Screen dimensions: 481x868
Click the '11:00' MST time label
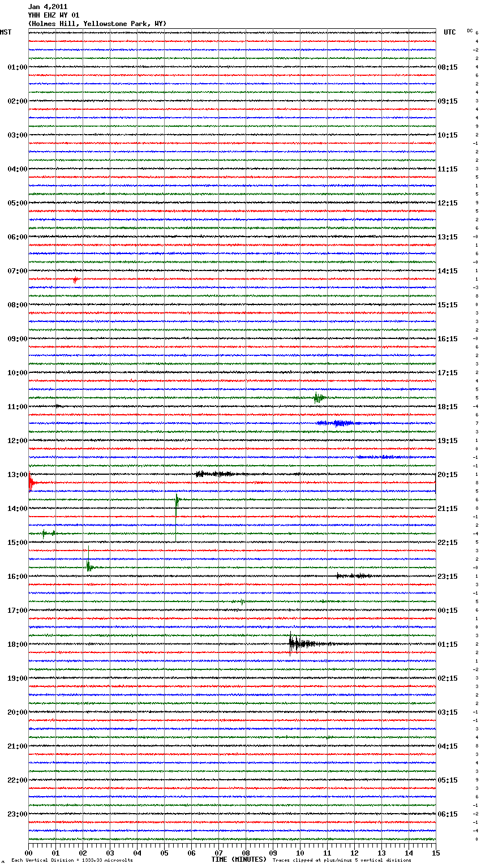click(18, 407)
